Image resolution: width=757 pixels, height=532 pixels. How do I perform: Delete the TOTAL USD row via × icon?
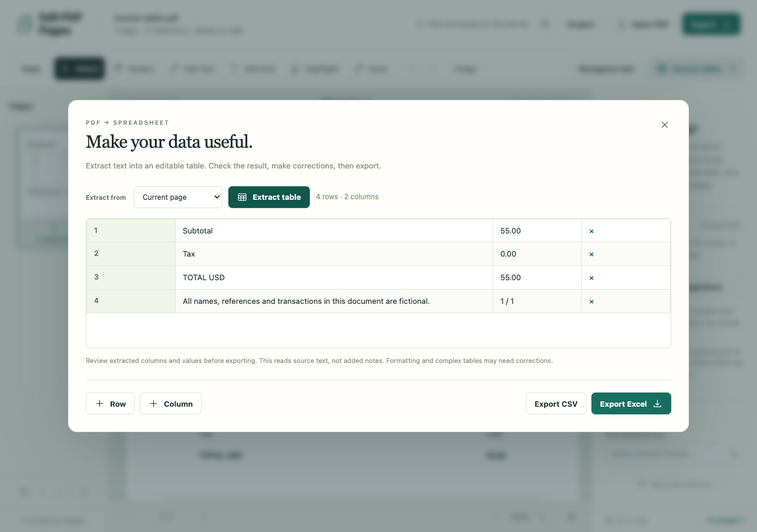(591, 278)
